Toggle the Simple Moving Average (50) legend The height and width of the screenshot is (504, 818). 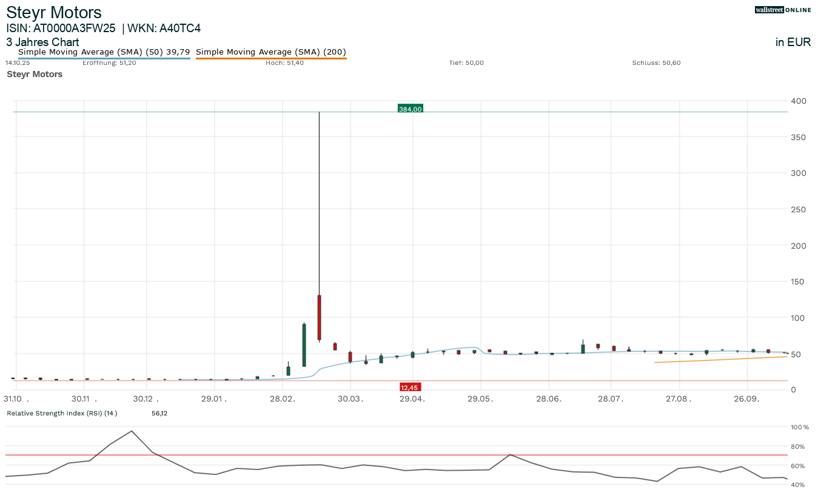point(104,52)
